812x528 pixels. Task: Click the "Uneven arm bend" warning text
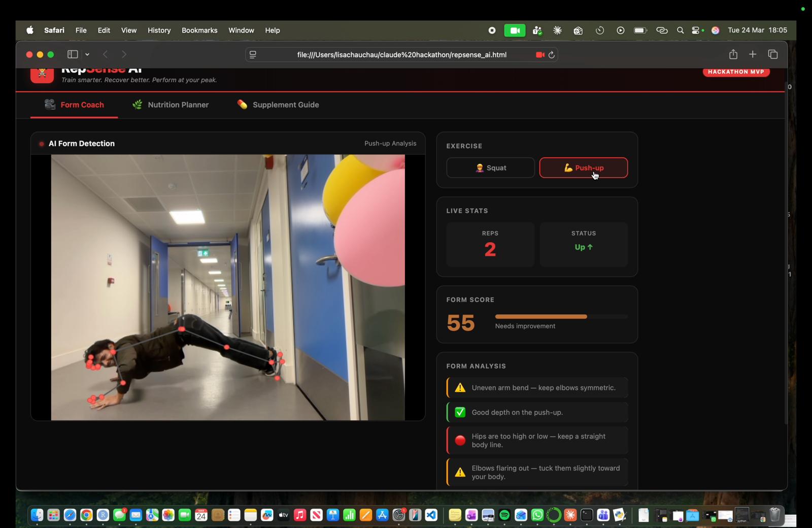click(544, 388)
